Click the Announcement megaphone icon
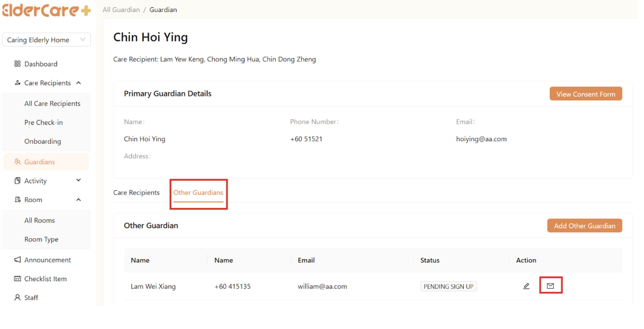Screen dimensions: 644x329 pyautogui.click(x=17, y=260)
